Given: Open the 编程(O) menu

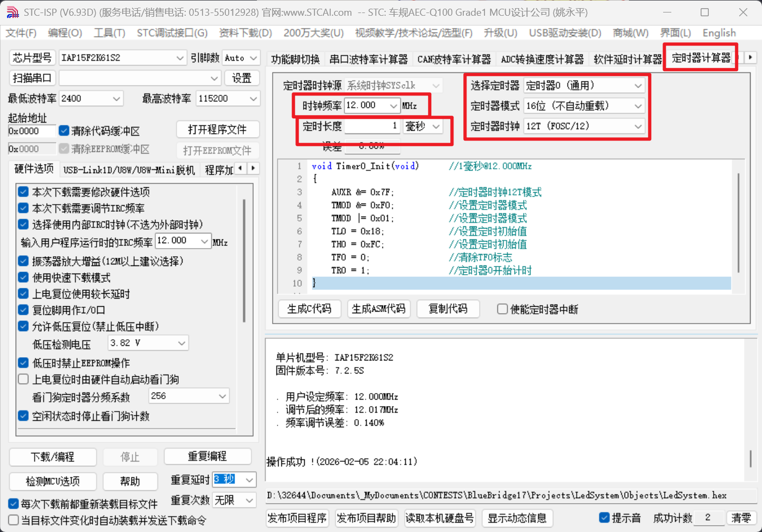Looking at the screenshot, I should coord(65,33).
